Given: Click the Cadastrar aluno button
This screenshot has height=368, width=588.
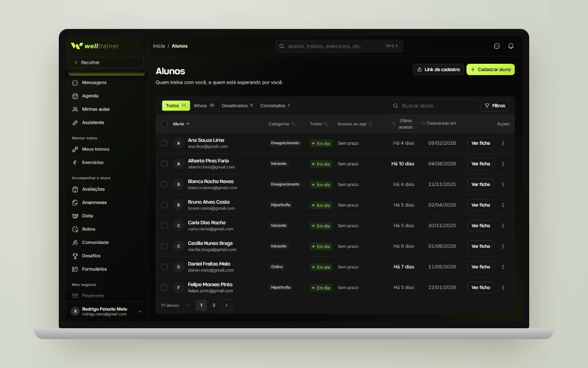Looking at the screenshot, I should pos(490,70).
